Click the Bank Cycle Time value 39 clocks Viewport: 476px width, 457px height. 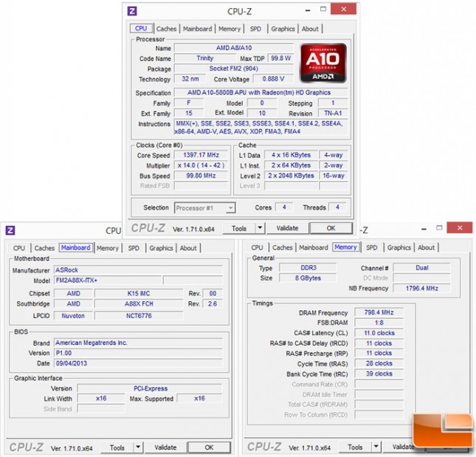379,374
